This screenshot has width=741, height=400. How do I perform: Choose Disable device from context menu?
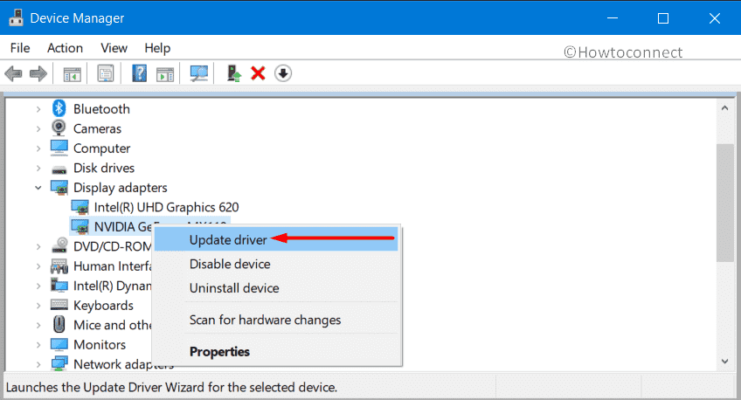click(x=276, y=264)
